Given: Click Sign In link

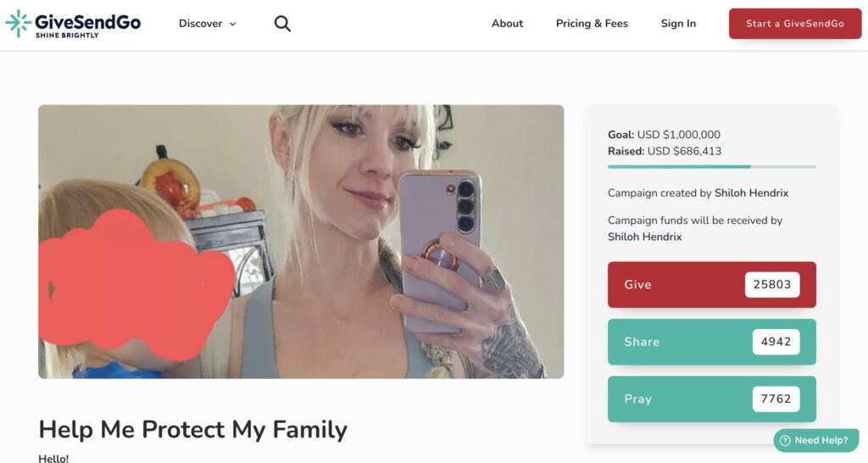Looking at the screenshot, I should tap(678, 23).
